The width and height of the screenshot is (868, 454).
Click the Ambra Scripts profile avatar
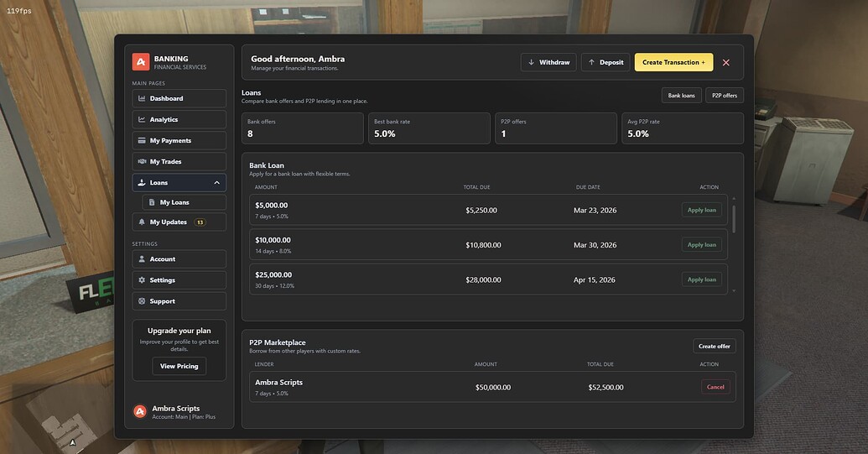coord(140,411)
